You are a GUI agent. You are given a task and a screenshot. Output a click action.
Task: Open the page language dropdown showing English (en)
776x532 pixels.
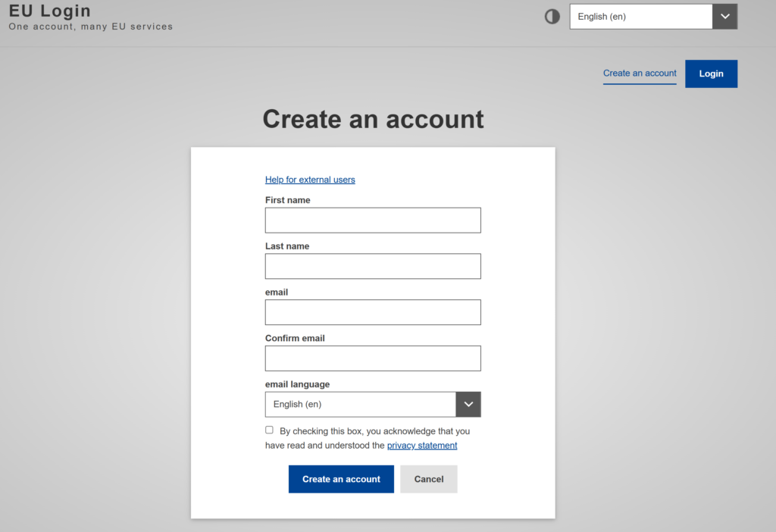pos(640,16)
